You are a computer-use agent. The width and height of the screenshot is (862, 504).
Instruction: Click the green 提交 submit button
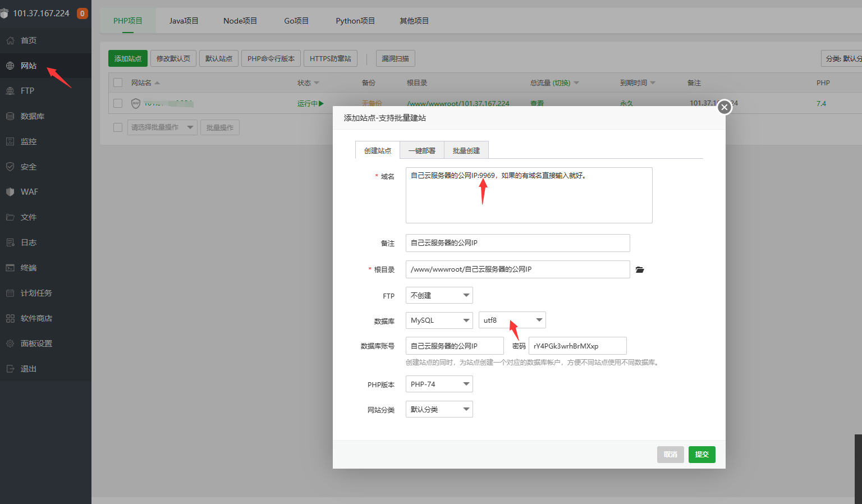[701, 454]
